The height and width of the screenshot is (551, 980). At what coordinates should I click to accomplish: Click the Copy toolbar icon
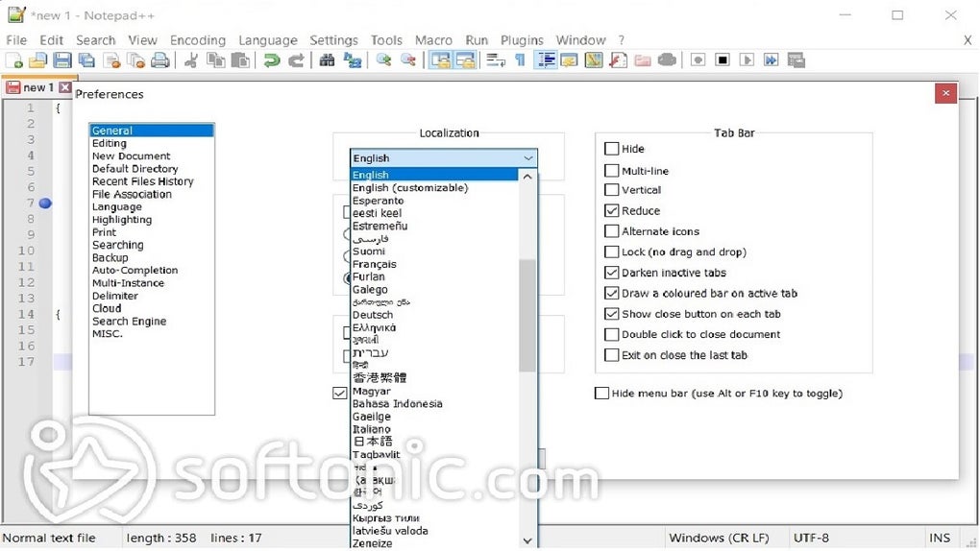pyautogui.click(x=215, y=60)
